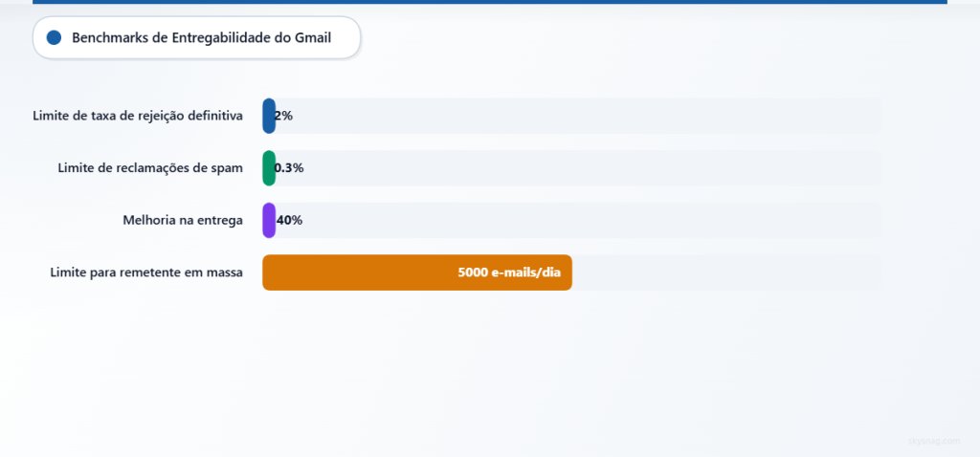Click the '5000 e-mails/dia' value text
980x457 pixels.
[508, 272]
